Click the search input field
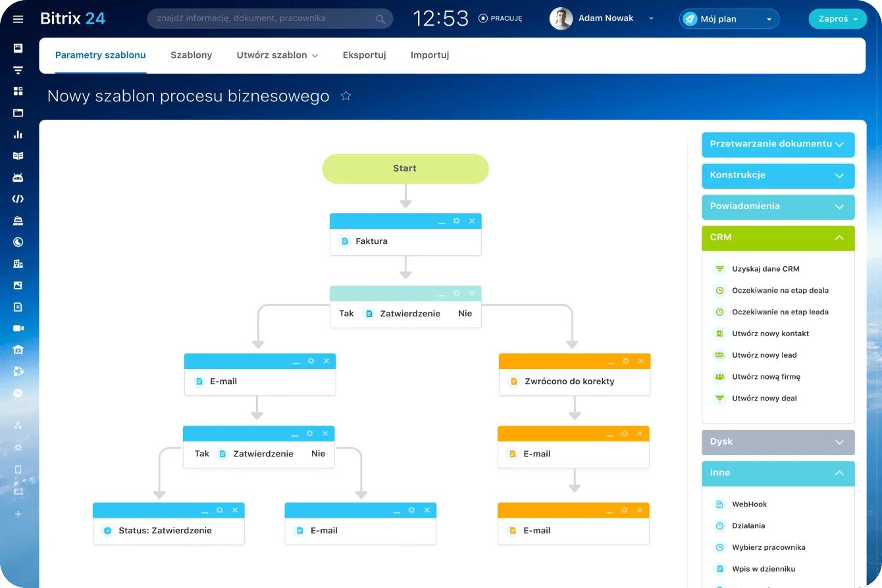This screenshot has height=588, width=882. pyautogui.click(x=263, y=18)
